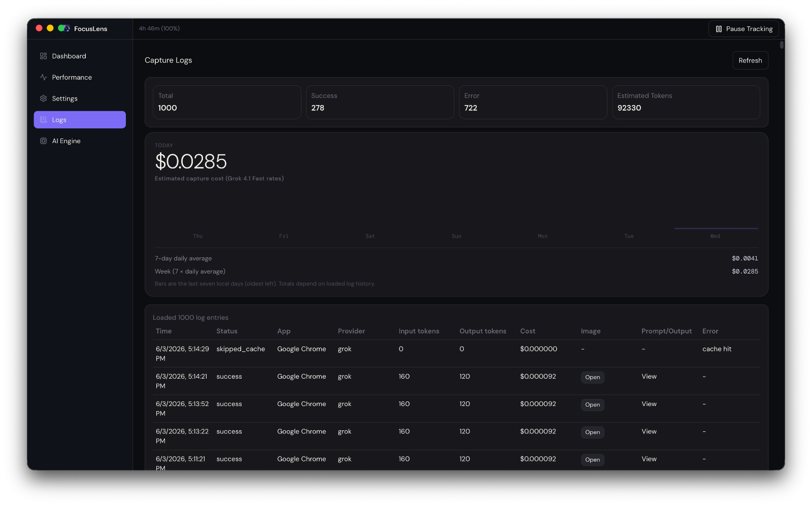Viewport: 812px width, 506px height.
Task: Click the Logs list icon
Action: pyautogui.click(x=43, y=120)
